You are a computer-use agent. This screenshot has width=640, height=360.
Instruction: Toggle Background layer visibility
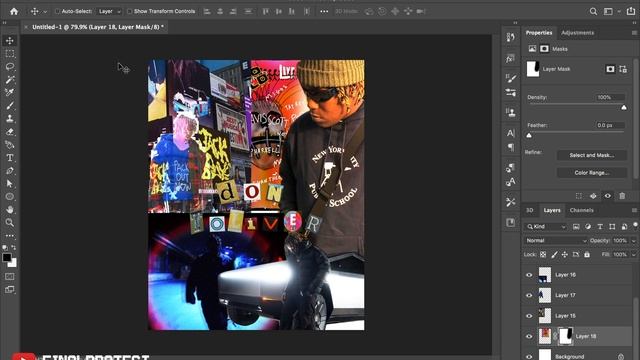tap(529, 356)
